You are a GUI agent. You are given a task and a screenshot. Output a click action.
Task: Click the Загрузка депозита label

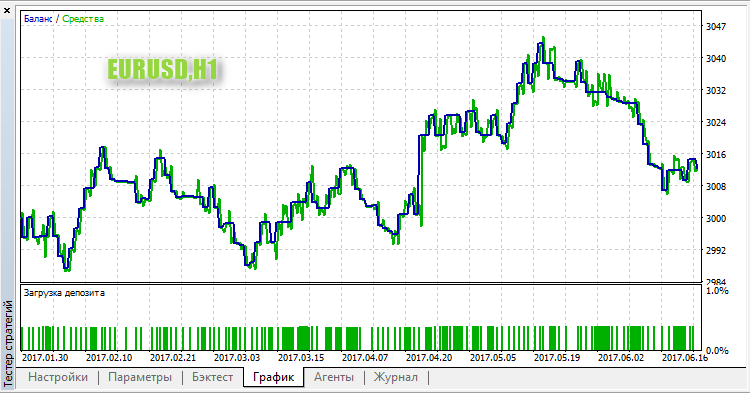click(x=64, y=293)
